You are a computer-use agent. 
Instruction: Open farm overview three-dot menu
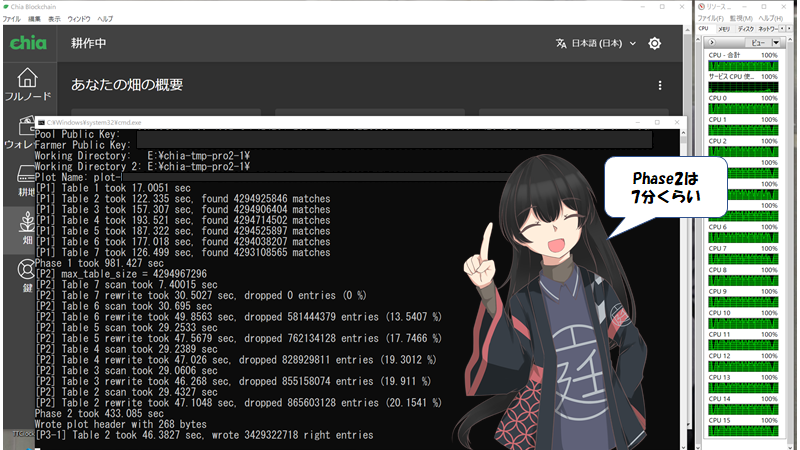coord(660,85)
